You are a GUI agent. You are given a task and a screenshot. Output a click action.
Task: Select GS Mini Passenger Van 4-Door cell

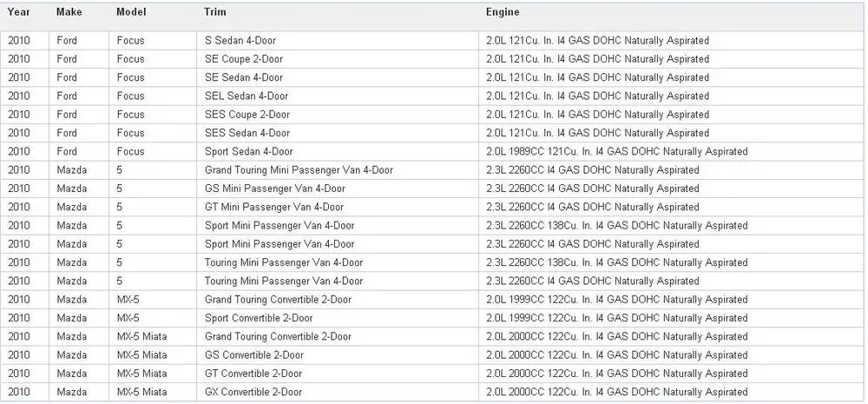337,189
